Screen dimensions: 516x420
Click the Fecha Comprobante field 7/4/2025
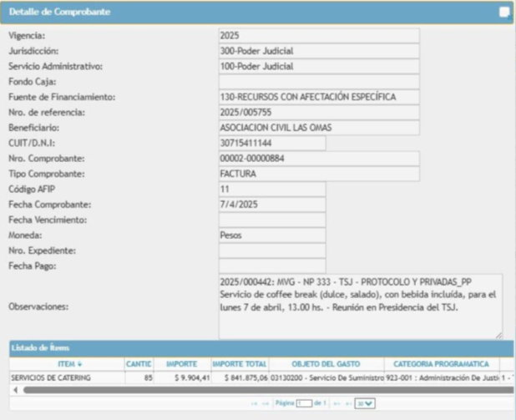click(272, 205)
